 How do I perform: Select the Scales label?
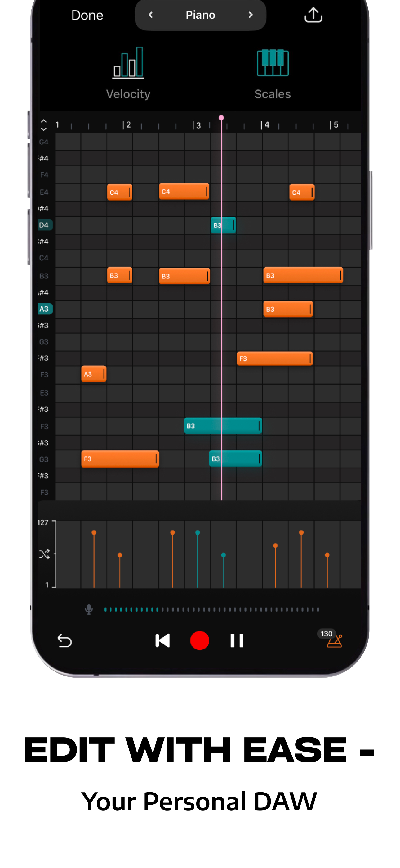pyautogui.click(x=272, y=94)
